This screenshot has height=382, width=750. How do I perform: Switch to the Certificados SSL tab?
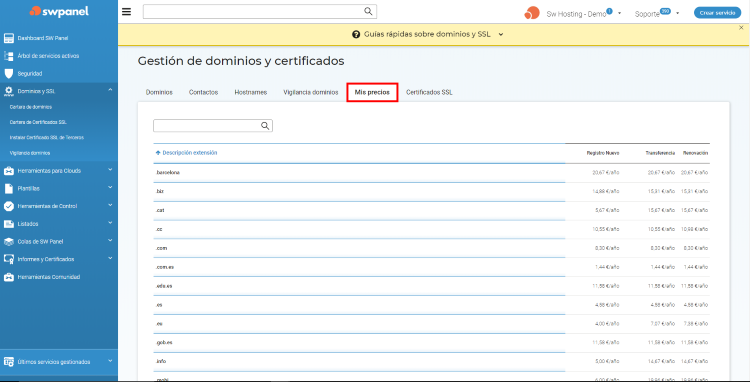[x=429, y=92]
